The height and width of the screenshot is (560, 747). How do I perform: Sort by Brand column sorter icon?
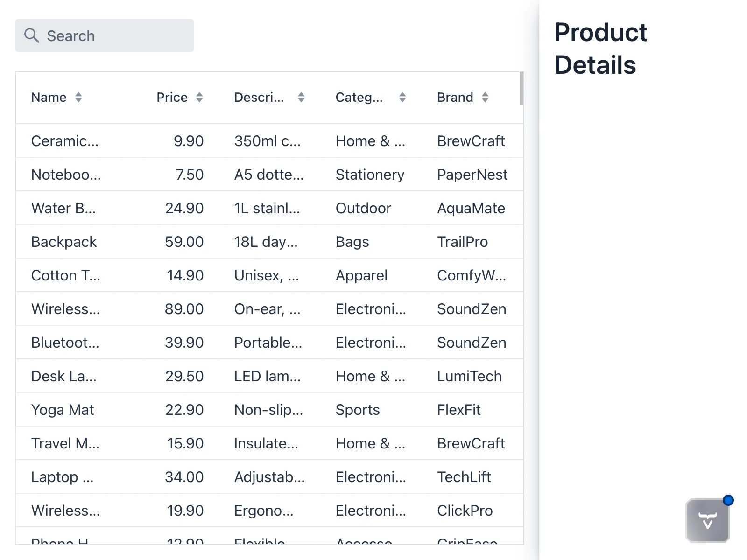point(485,97)
